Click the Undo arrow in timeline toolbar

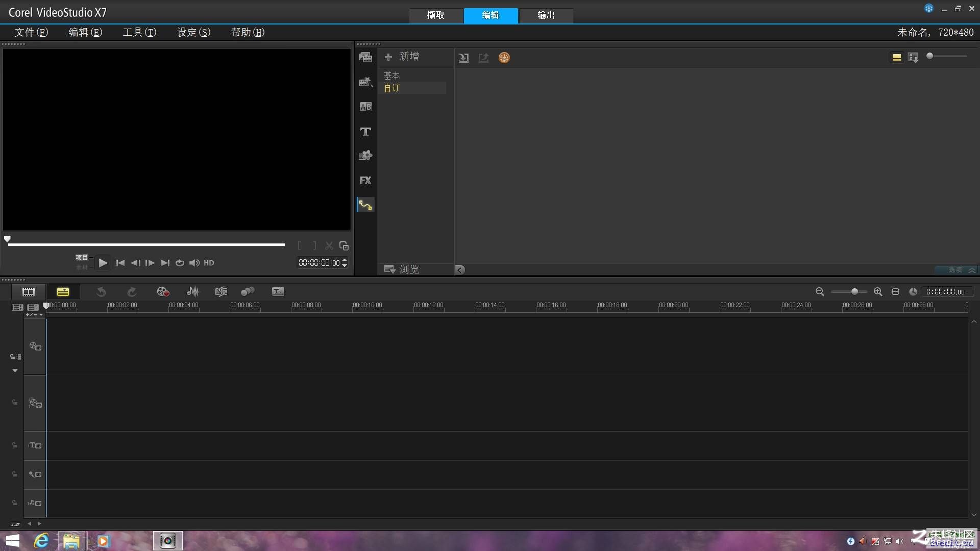[101, 291]
